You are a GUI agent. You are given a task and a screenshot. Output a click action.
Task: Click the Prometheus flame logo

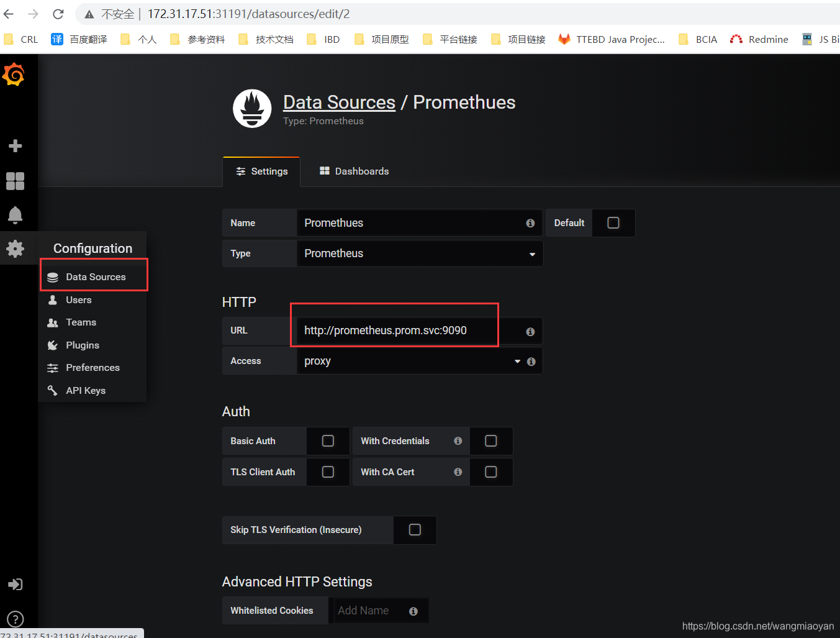[252, 109]
